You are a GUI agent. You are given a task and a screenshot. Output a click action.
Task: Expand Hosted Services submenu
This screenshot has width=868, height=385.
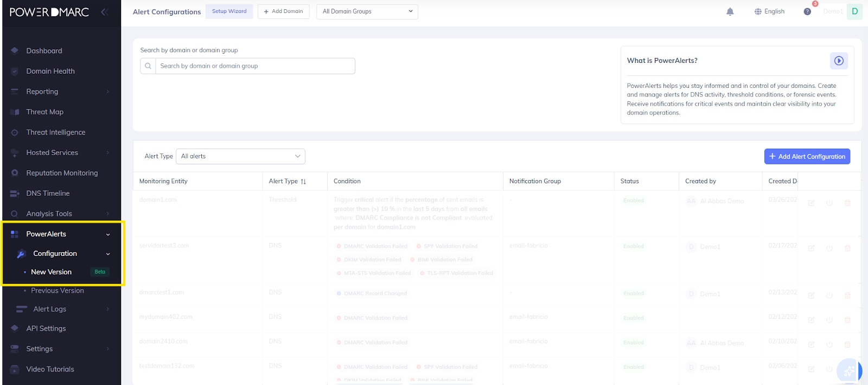pos(61,152)
